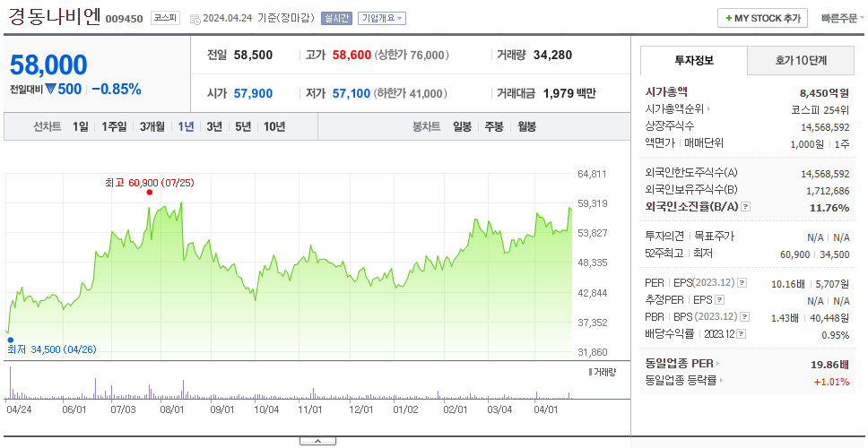Click the stock code 009450
868x448 pixels.
[x=124, y=20]
